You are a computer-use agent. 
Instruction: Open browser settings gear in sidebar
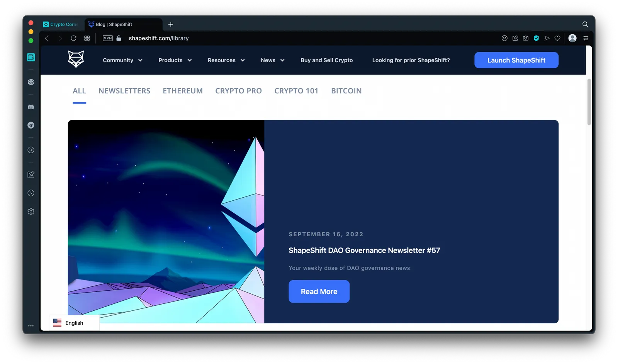31,211
